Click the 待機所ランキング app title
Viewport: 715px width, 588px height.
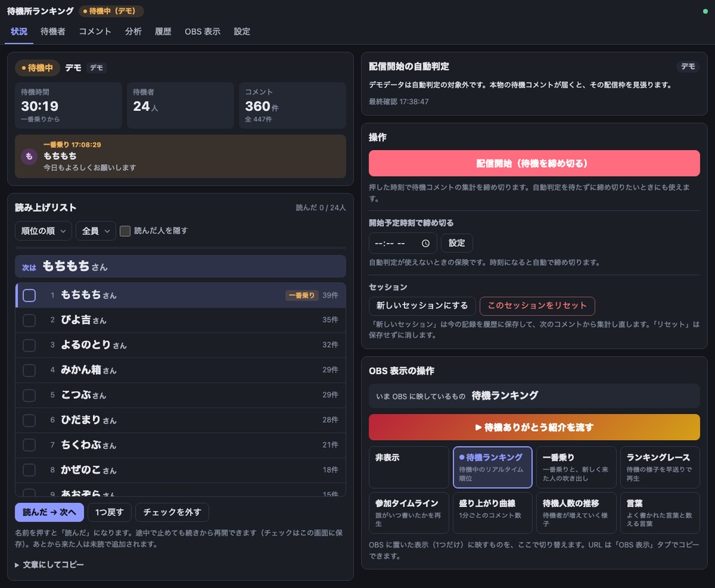pos(40,11)
